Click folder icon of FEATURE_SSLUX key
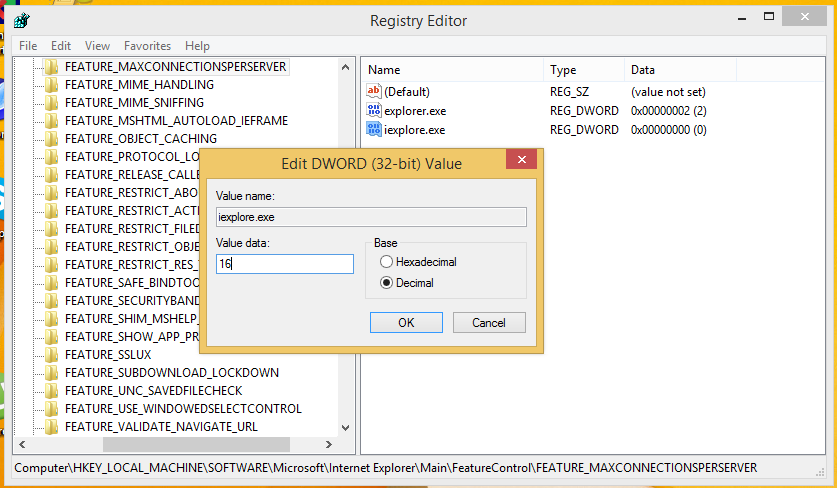The height and width of the screenshot is (488, 837). click(x=52, y=355)
